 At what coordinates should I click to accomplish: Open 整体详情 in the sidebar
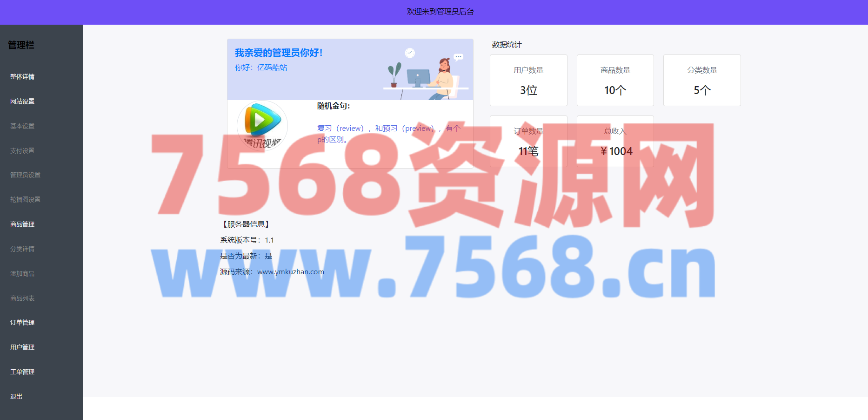coord(22,77)
